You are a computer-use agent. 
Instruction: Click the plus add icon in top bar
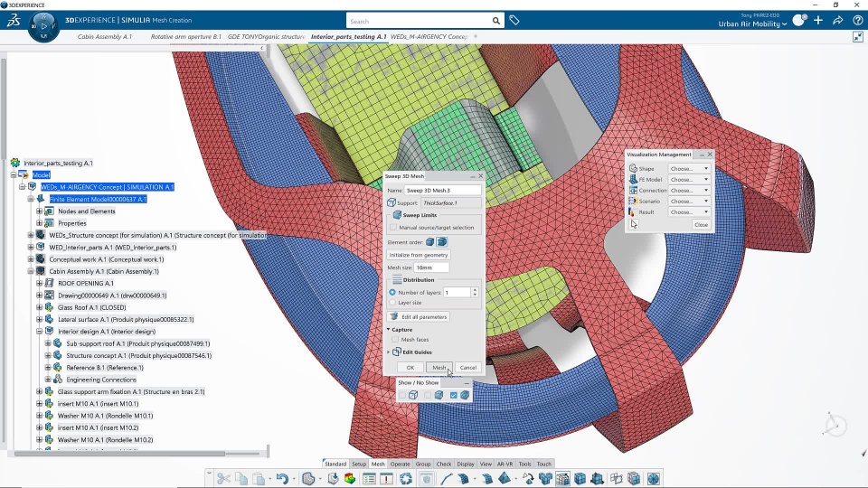tap(818, 21)
